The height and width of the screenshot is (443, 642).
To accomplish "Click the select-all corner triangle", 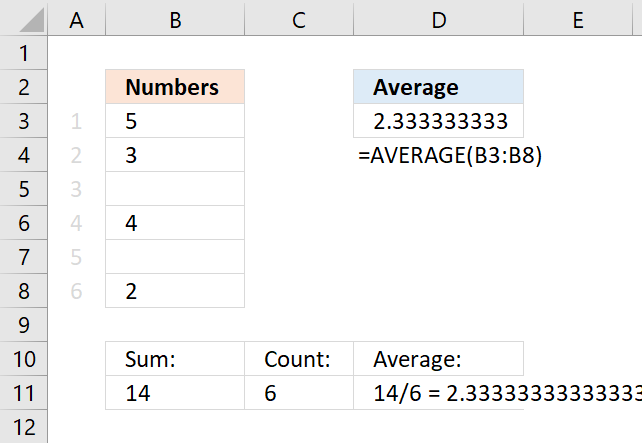I will (x=31, y=20).
